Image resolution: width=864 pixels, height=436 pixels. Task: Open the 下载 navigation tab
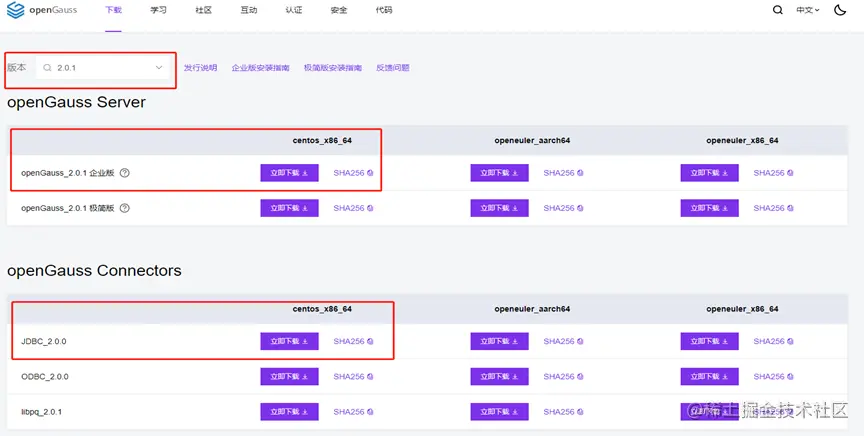113,10
